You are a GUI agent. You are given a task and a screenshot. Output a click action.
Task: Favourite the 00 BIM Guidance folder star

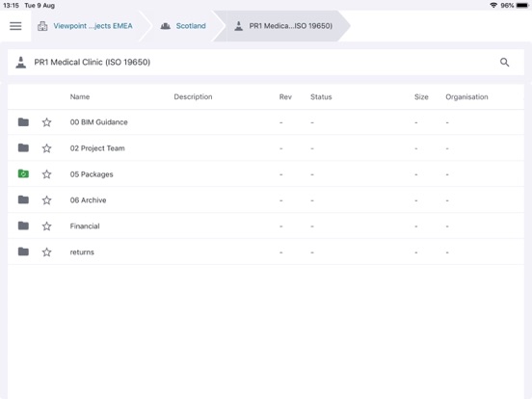(47, 122)
